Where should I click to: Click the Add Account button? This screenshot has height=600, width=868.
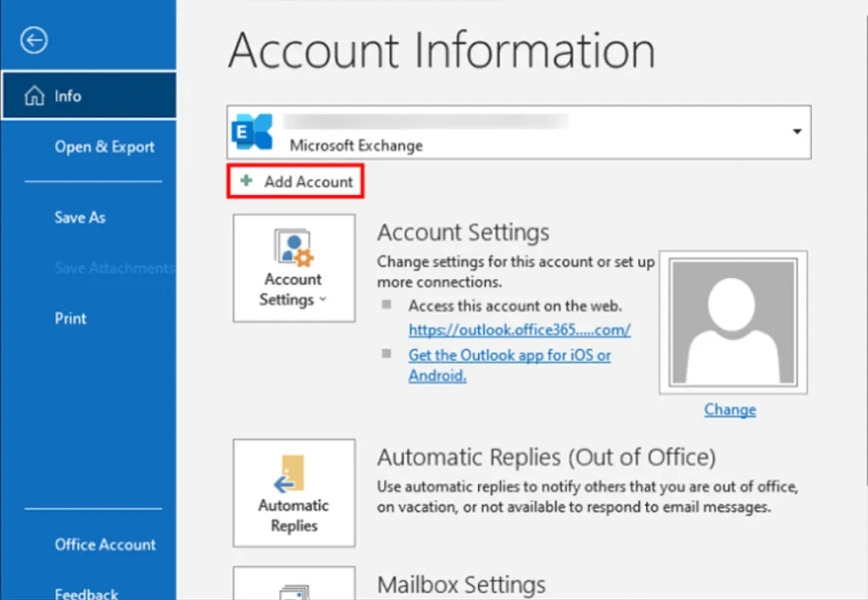[295, 181]
